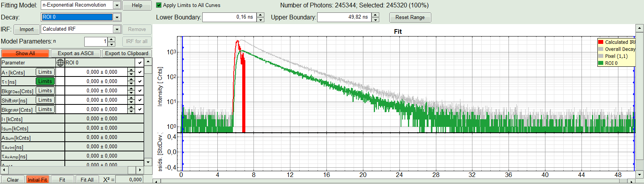Open limits for τ1 parameter

tap(45, 81)
